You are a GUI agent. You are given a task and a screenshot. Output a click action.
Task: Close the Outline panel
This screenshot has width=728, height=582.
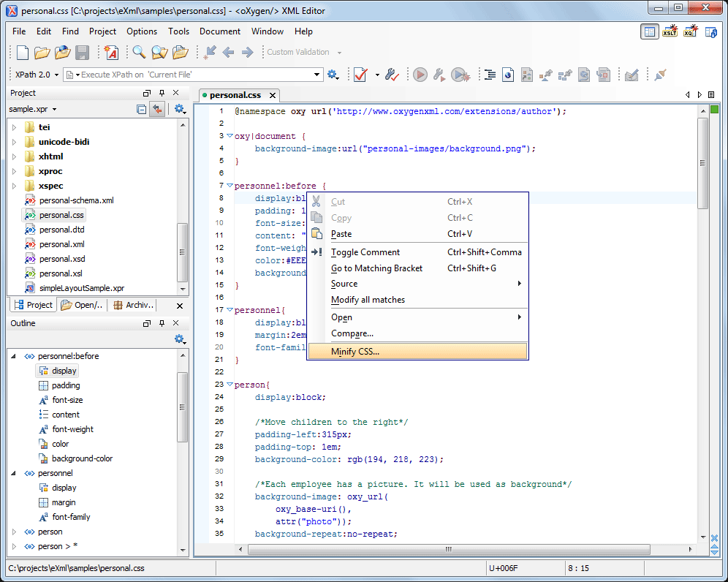tap(175, 323)
